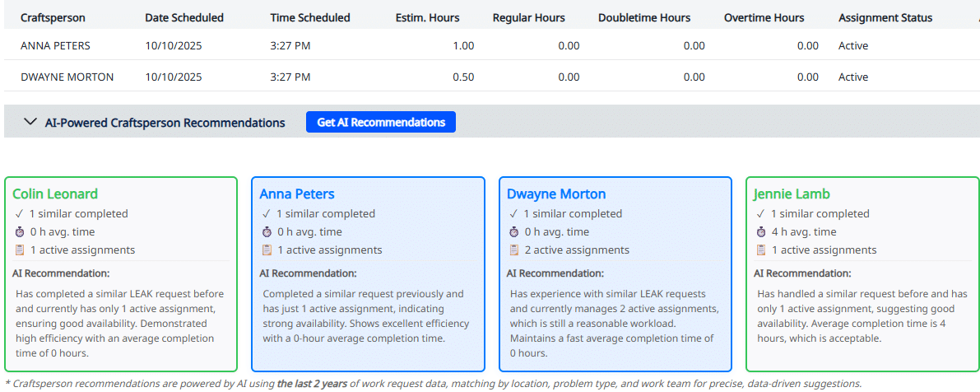
Task: Click the Get AI Recommendations button
Action: point(380,123)
